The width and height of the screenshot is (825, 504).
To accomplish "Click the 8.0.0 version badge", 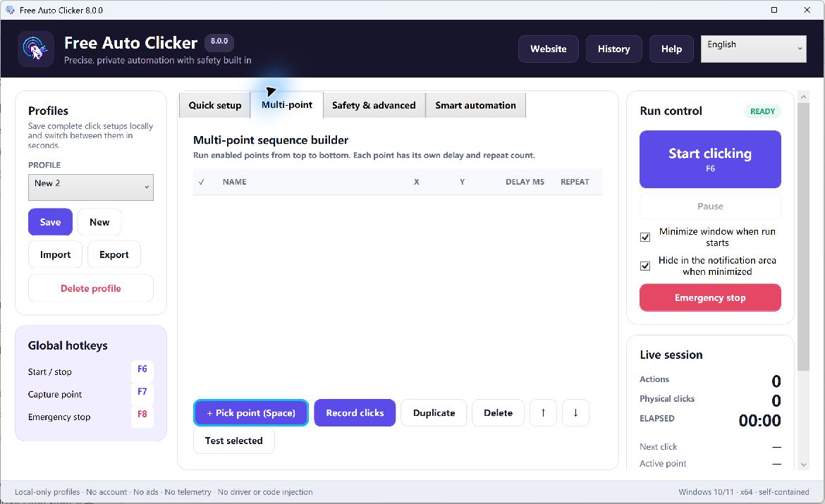I will click(x=219, y=42).
